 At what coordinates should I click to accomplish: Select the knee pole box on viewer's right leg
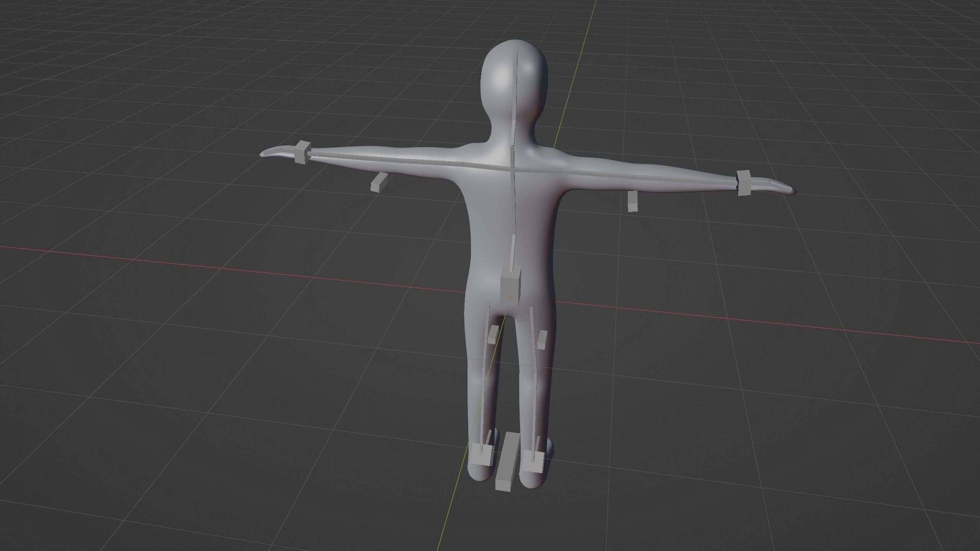pos(542,340)
